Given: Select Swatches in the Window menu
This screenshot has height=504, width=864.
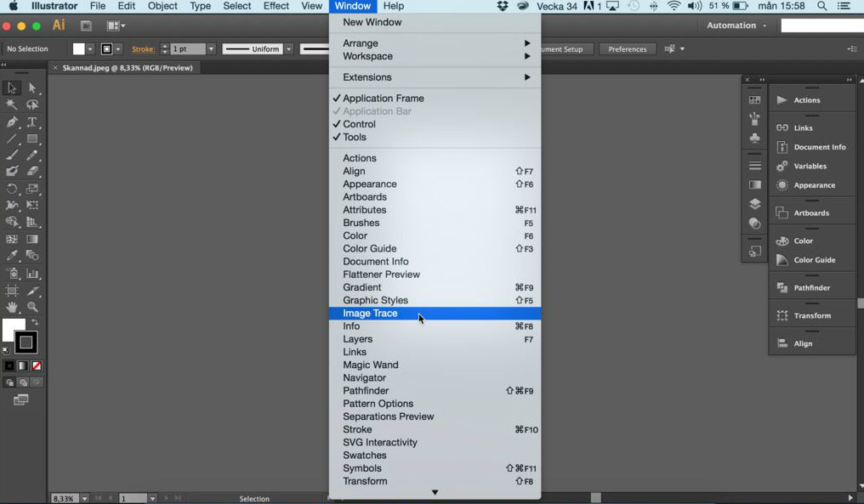Looking at the screenshot, I should pyautogui.click(x=435, y=456).
